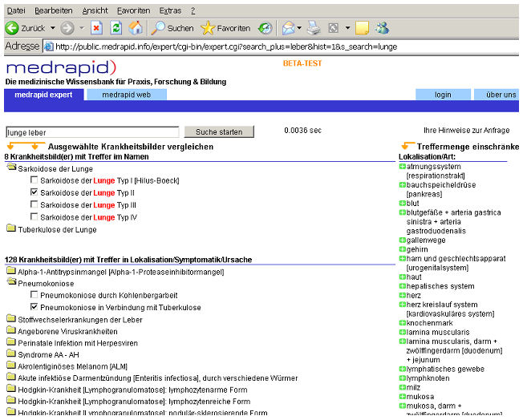Screen dimensions: 523x420
Task: Open the mail envelope toolbar icon
Action: pos(289,28)
